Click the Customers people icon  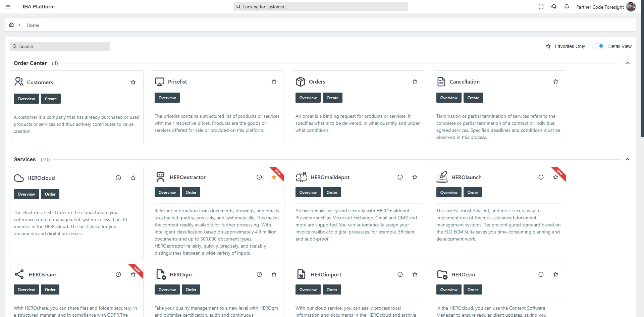[x=19, y=82]
